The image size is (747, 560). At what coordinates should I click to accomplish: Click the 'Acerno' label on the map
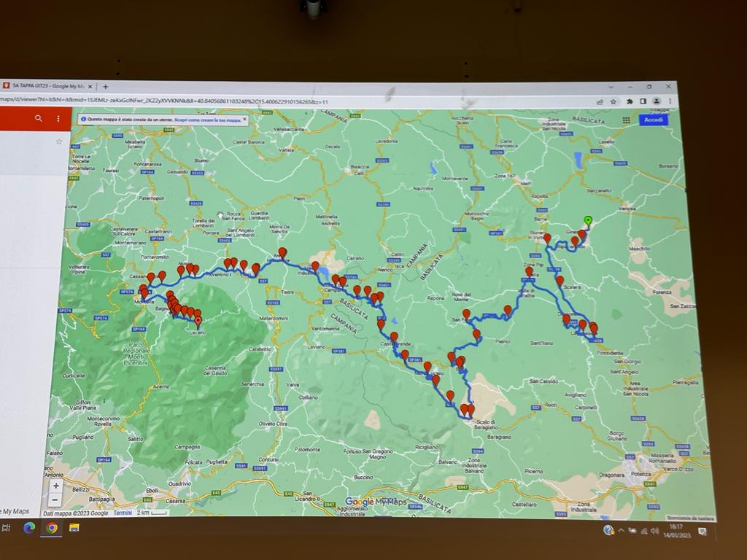point(161,386)
